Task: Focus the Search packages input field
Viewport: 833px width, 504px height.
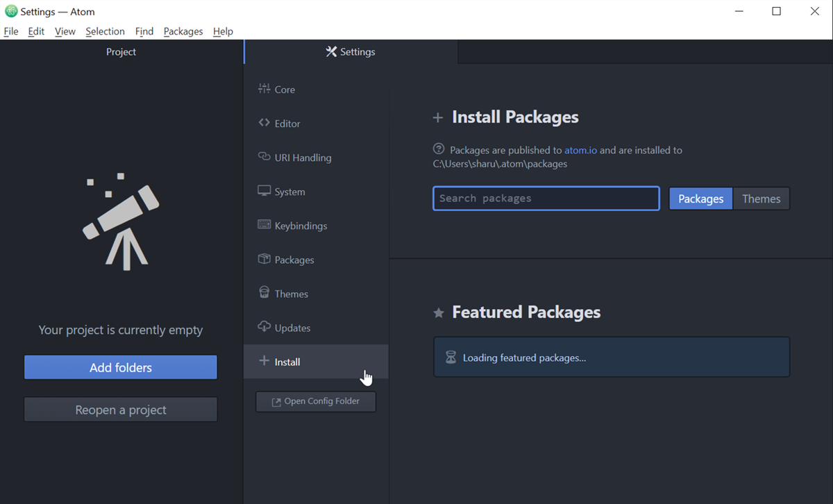Action: point(546,199)
